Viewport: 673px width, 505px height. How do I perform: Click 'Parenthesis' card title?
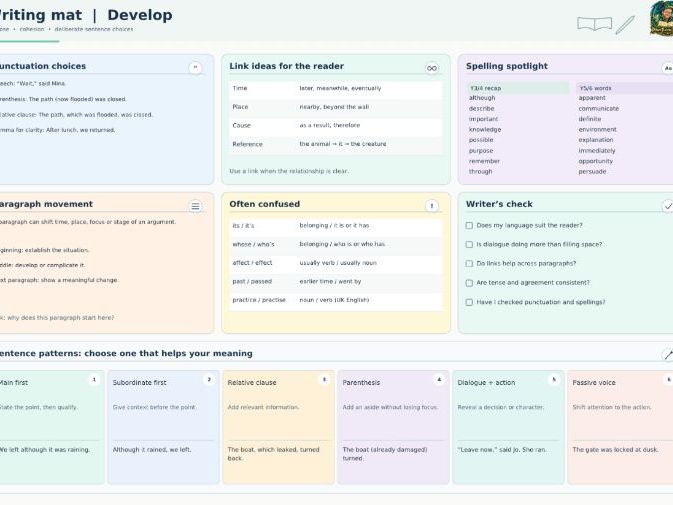(361, 383)
